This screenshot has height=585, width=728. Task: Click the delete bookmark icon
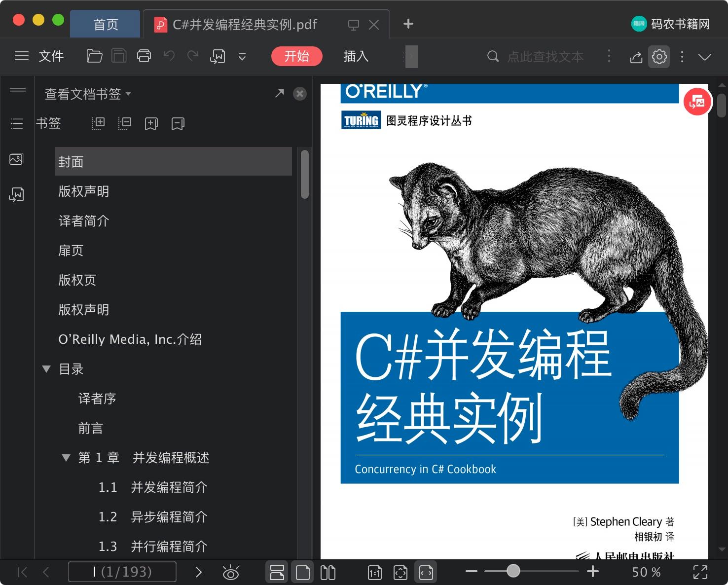178,124
